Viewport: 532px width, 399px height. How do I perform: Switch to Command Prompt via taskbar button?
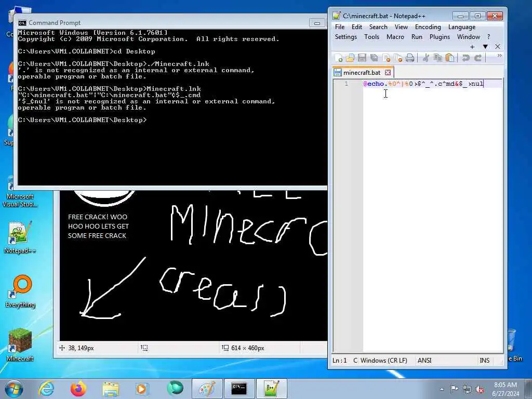point(239,389)
